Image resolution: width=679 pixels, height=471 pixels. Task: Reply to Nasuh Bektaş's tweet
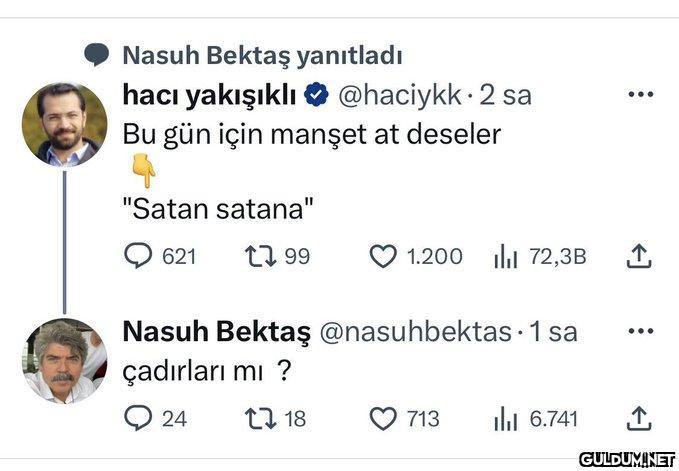(x=138, y=418)
